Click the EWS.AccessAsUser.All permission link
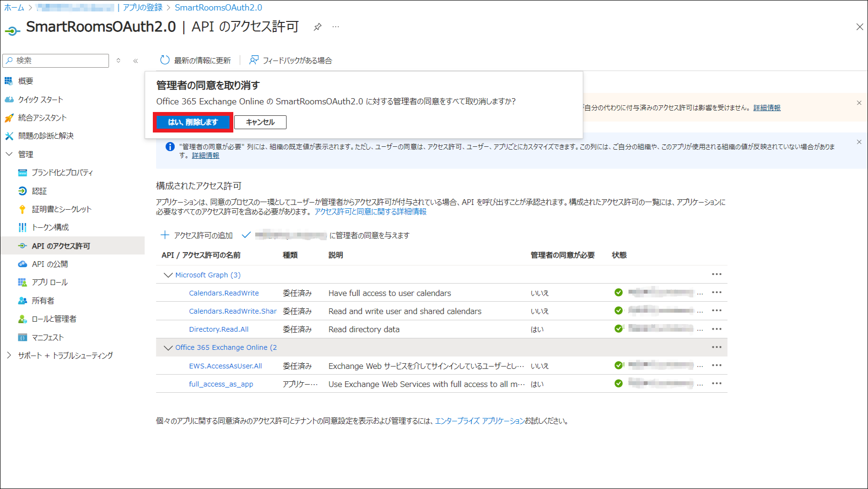 [x=225, y=366]
